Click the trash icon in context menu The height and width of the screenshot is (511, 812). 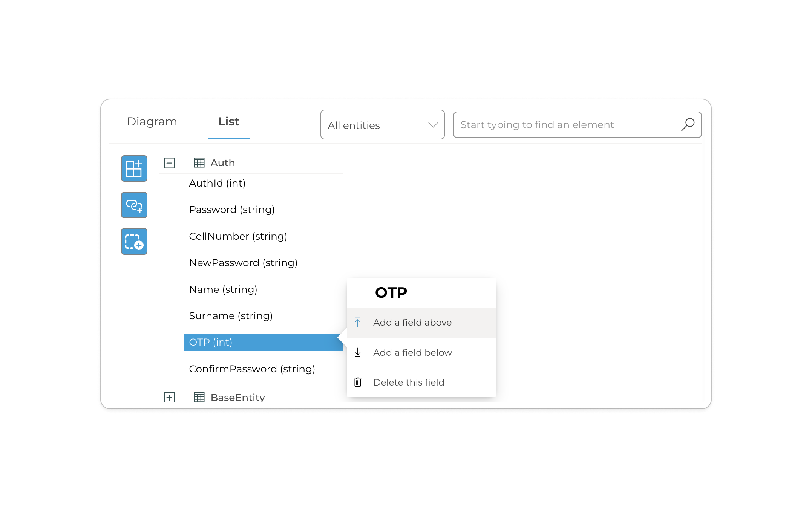(x=358, y=382)
